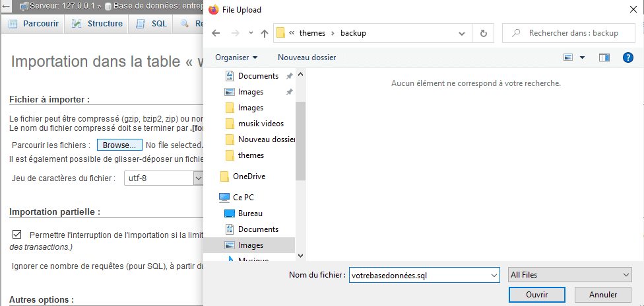The width and height of the screenshot is (644, 306).
Task: Click Firefox icon in dialog title bar
Action: pyautogui.click(x=213, y=9)
